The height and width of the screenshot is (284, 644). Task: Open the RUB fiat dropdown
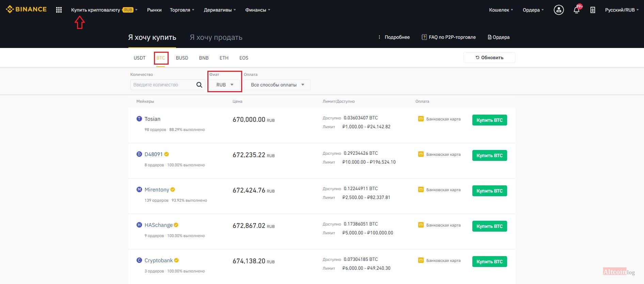pyautogui.click(x=225, y=85)
